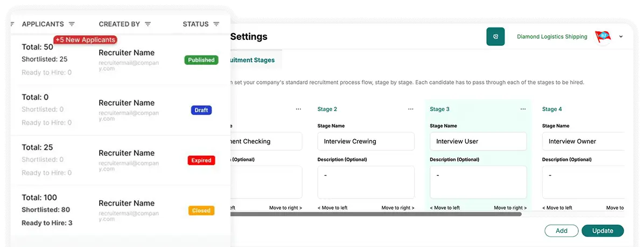Open the Stage 2 three-dot menu
Image resolution: width=644 pixels, height=247 pixels.
click(x=411, y=109)
